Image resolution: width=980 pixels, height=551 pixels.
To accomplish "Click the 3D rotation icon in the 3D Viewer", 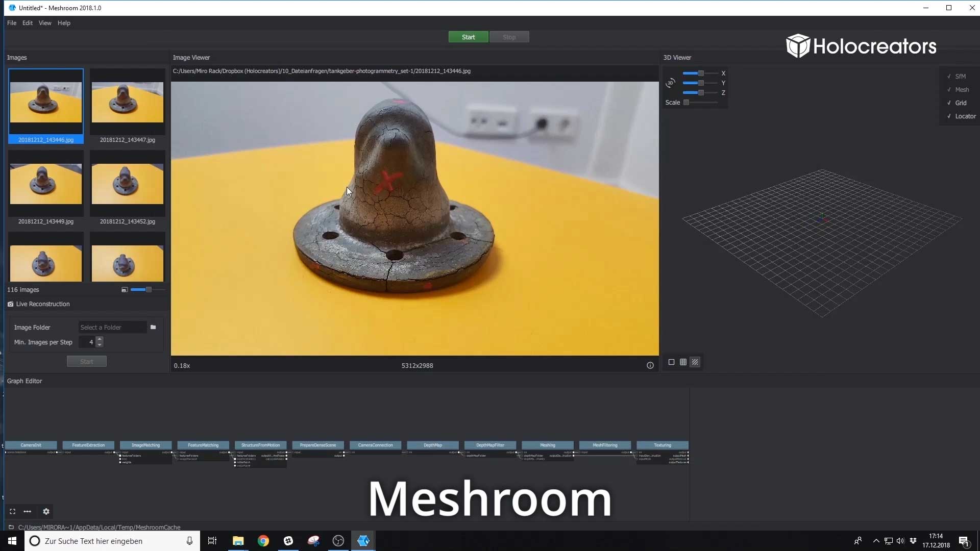I will point(670,83).
